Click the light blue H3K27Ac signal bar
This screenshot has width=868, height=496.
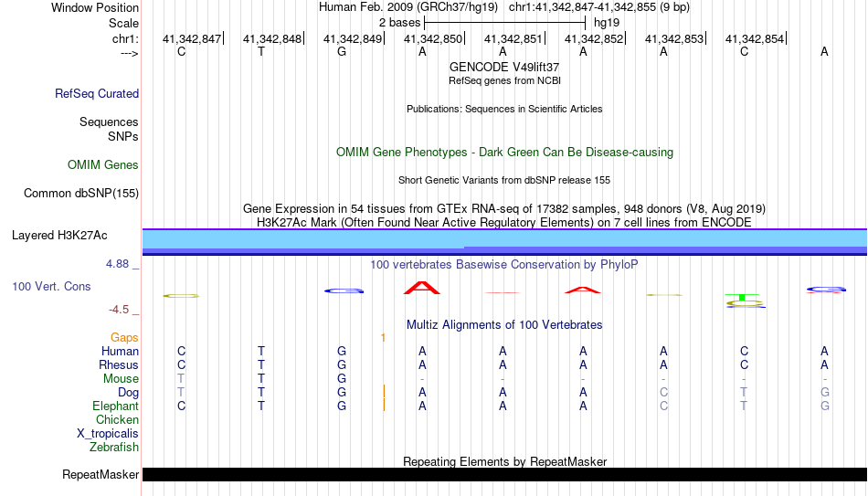[505, 239]
